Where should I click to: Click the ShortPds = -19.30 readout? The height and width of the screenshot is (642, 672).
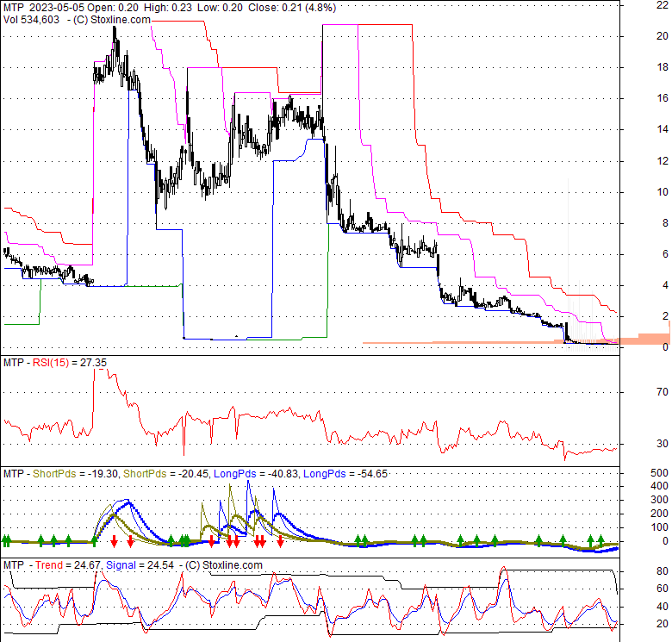click(75, 474)
